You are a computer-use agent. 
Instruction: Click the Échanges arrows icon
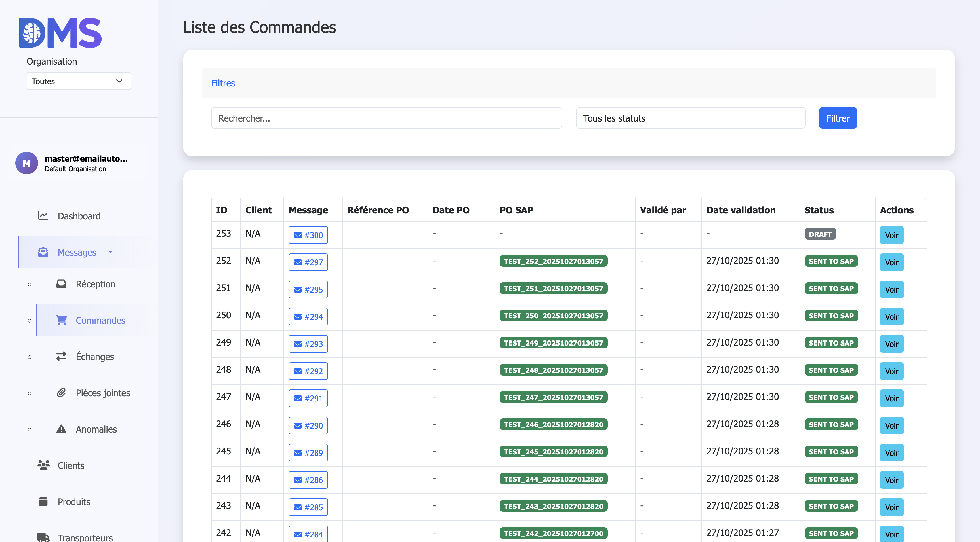pos(61,356)
